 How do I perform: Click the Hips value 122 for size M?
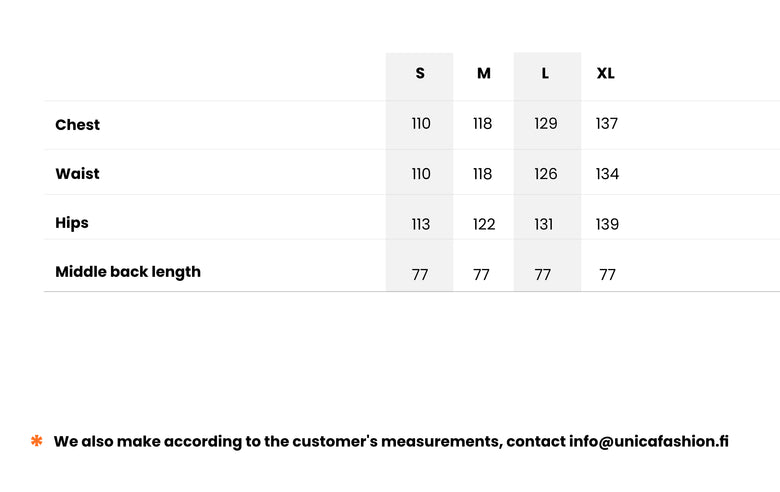[x=484, y=224]
